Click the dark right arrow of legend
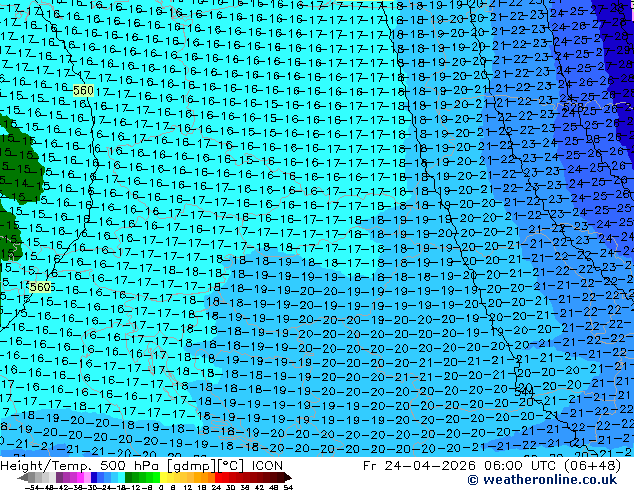This screenshot has width=634, height=490. [288, 477]
